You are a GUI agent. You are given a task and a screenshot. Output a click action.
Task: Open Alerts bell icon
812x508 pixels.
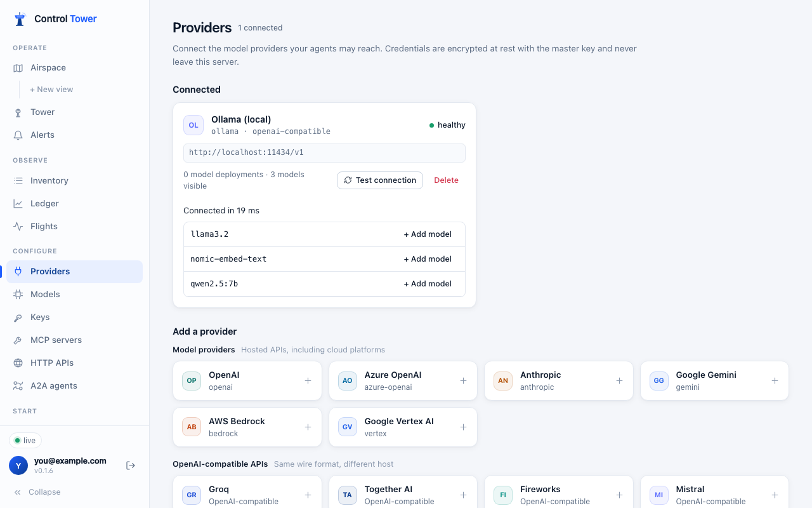[x=18, y=135]
